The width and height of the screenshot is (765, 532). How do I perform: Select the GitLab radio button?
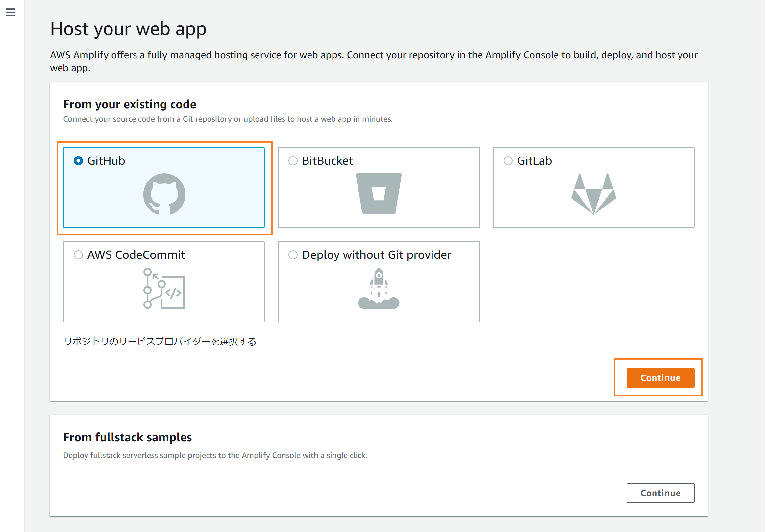pos(508,161)
